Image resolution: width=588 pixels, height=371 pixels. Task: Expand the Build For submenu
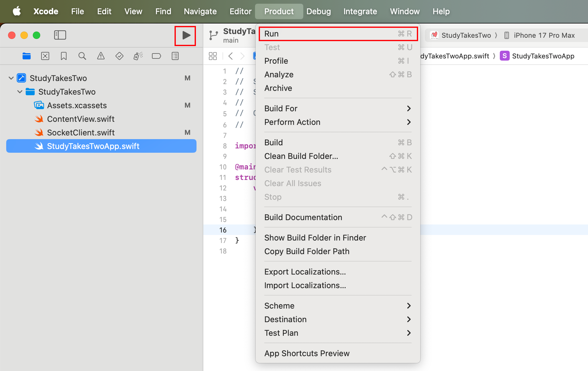click(338, 109)
